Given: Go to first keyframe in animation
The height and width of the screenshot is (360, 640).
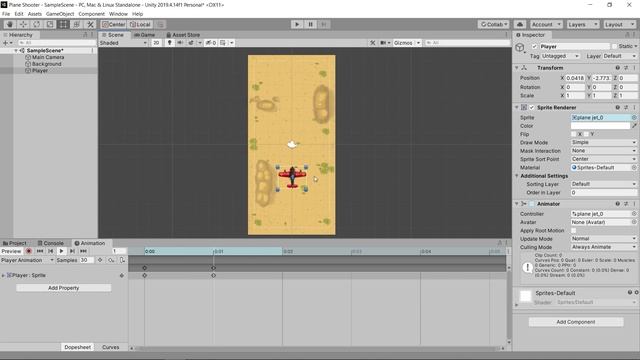Looking at the screenshot, I should [x=40, y=251].
